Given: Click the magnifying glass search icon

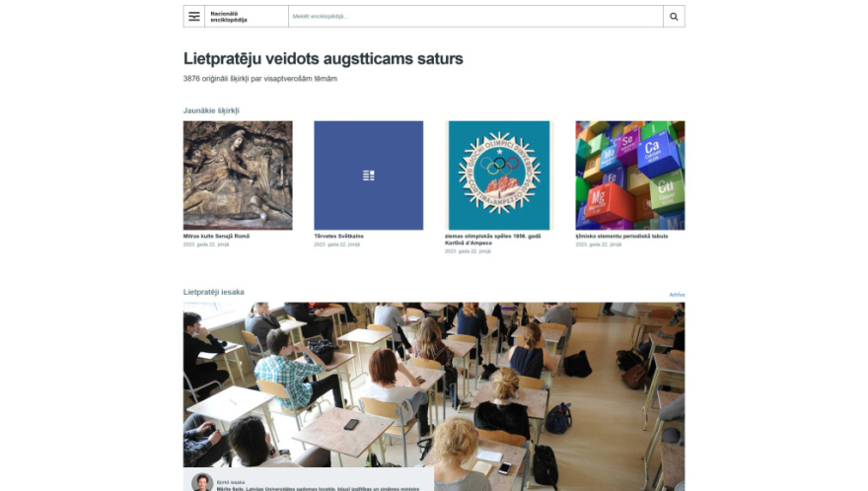Looking at the screenshot, I should 674,17.
